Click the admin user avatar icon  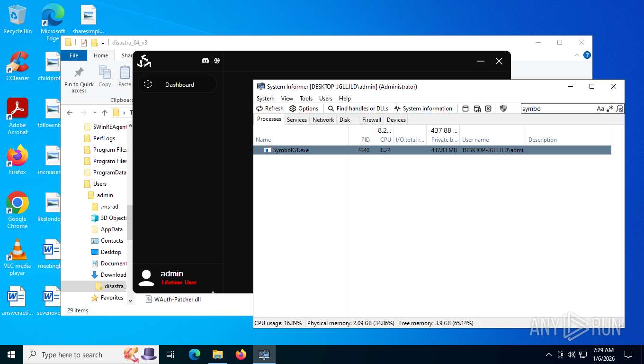146,277
